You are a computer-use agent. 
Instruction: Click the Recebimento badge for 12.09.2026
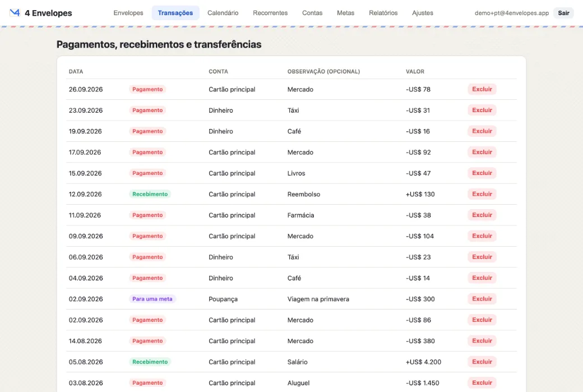tap(150, 194)
